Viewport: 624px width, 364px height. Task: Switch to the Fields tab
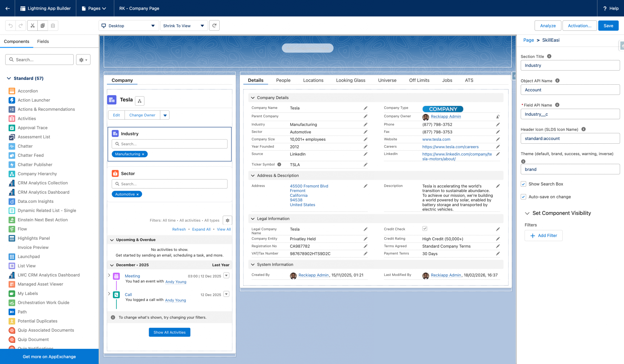(43, 41)
